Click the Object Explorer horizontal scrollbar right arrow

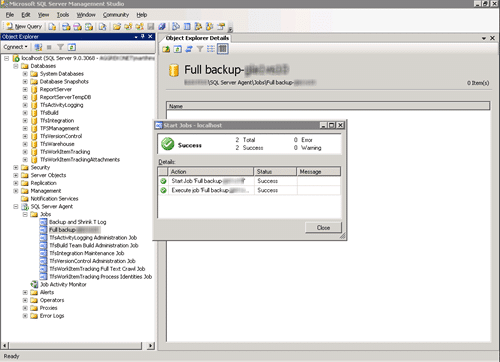point(151,346)
